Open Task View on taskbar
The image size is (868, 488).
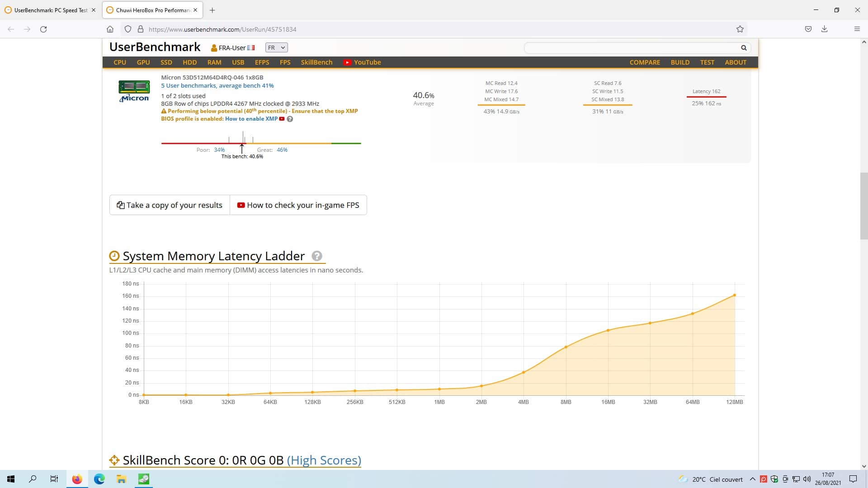coord(54,479)
